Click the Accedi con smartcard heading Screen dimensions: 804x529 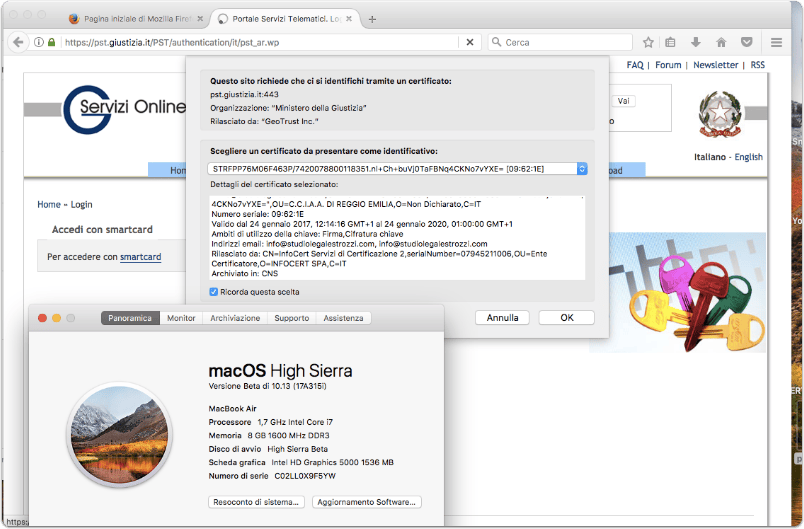tap(103, 229)
